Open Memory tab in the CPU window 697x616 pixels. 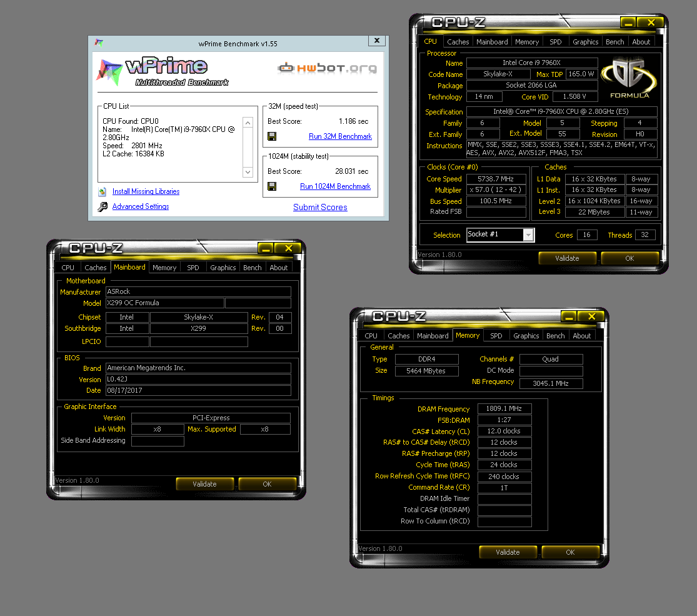coord(527,42)
